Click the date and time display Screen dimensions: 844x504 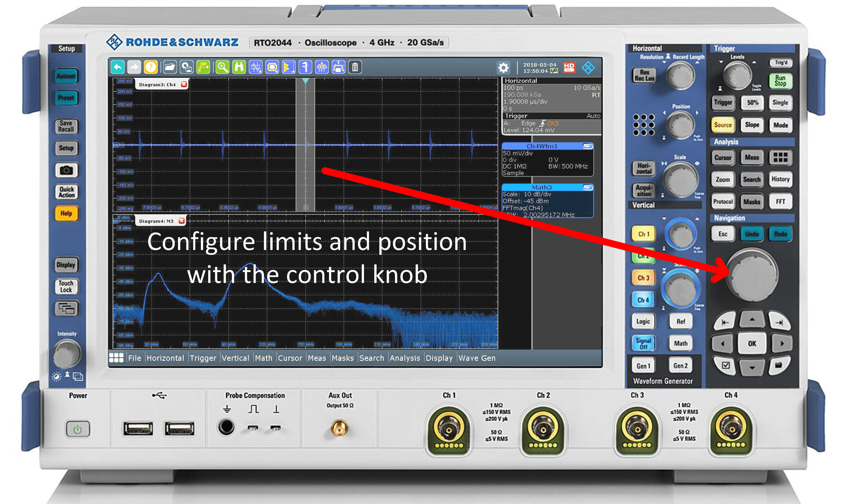pos(540,67)
